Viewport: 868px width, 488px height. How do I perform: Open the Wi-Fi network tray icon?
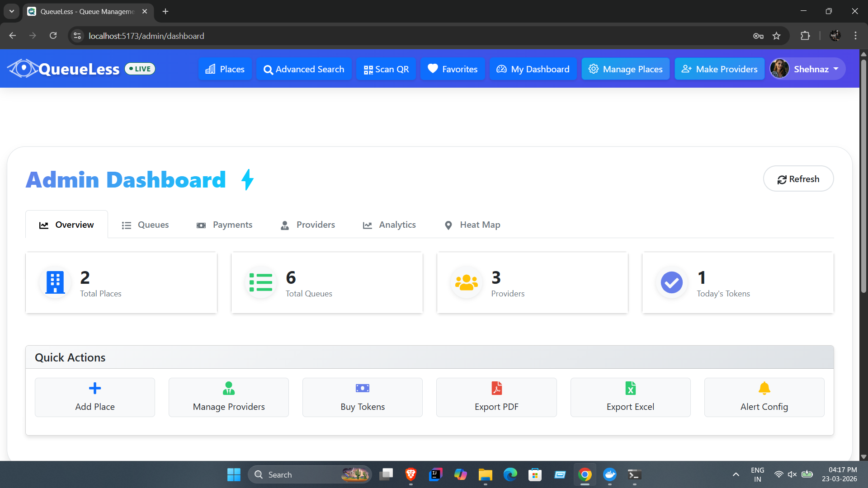[x=778, y=474]
